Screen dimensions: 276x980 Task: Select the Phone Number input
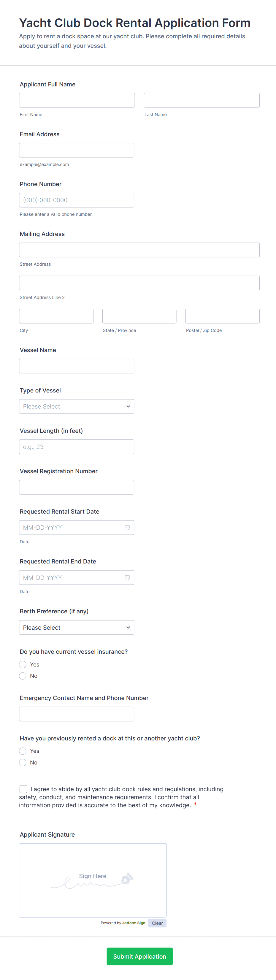click(x=76, y=200)
